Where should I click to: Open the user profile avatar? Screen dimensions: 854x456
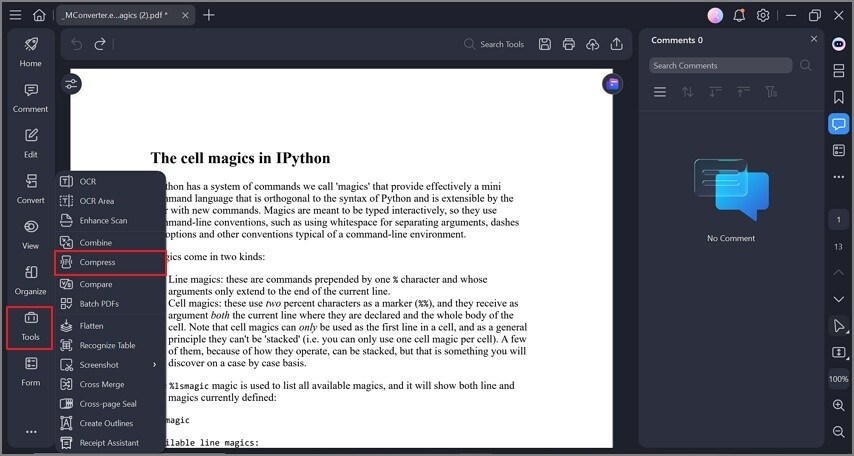tap(715, 15)
